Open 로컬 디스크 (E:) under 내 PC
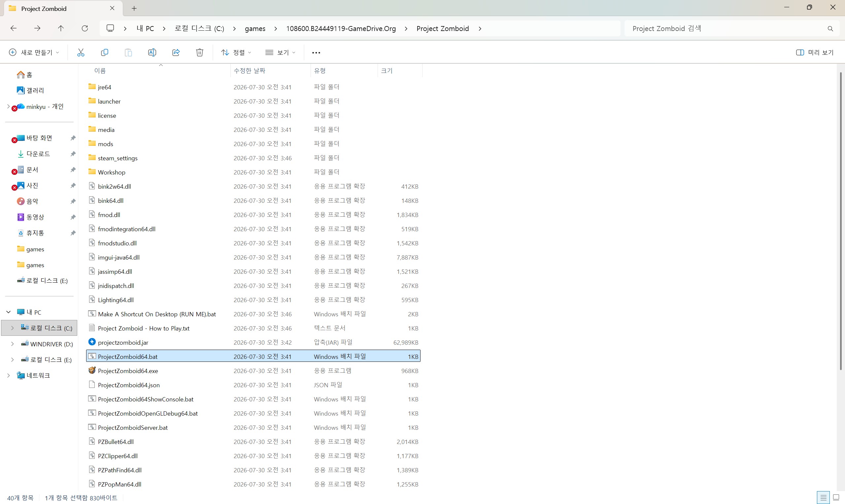Viewport: 845px width, 504px height. coord(51,360)
